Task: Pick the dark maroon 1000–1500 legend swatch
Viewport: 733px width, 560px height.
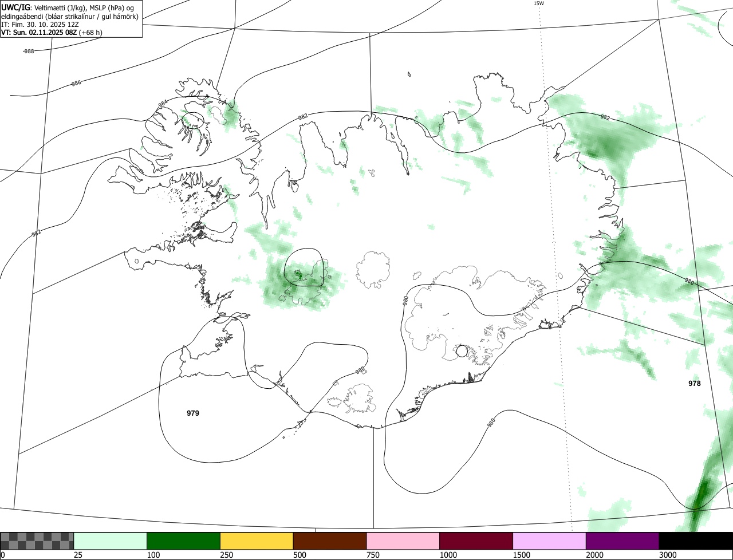Action: click(476, 541)
